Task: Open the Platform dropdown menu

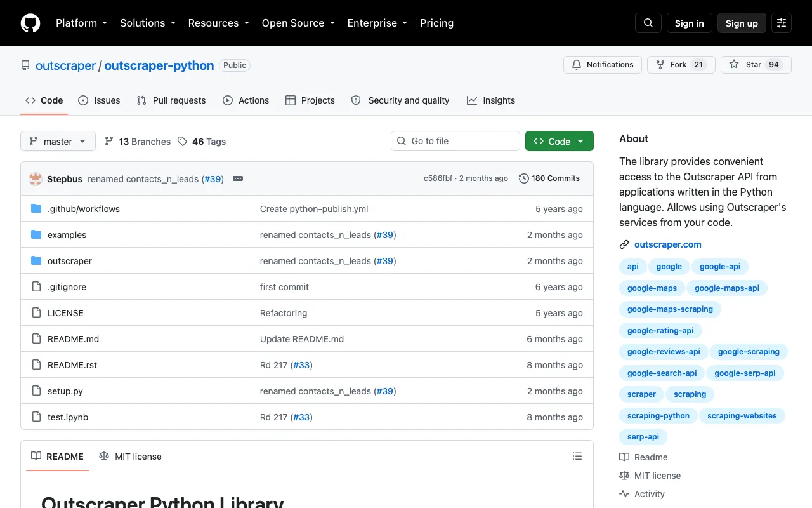Action: [x=81, y=23]
